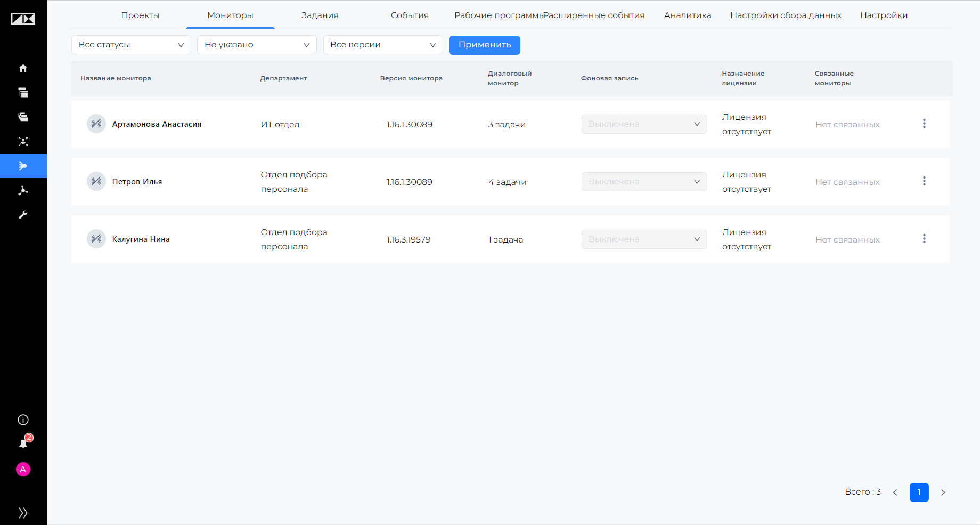Click the pink user avatar A
The width and height of the screenshot is (980, 525).
tap(23, 469)
